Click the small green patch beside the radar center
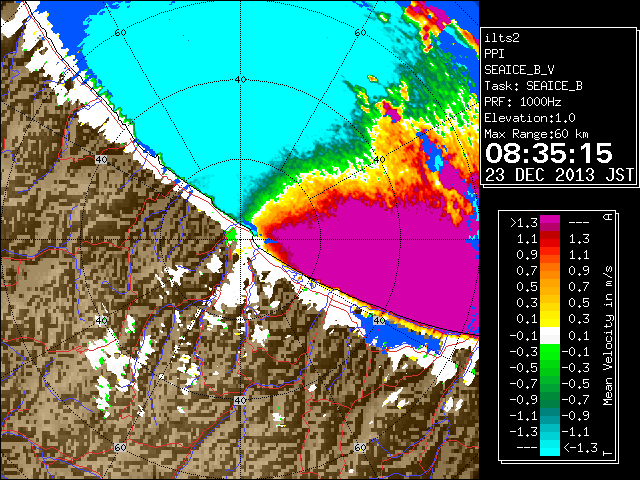 click(231, 234)
